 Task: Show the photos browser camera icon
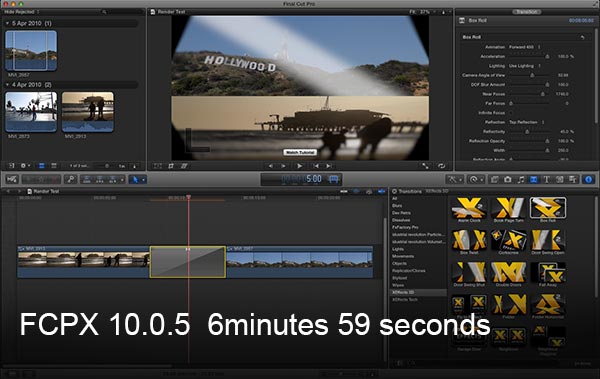click(507, 179)
